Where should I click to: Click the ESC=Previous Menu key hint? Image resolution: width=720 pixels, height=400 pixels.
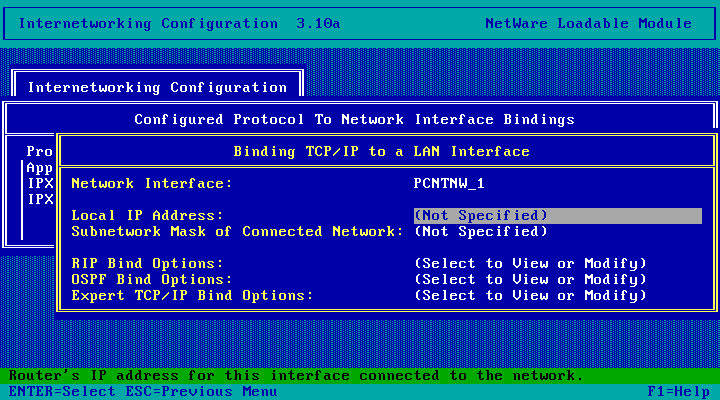coord(202,392)
